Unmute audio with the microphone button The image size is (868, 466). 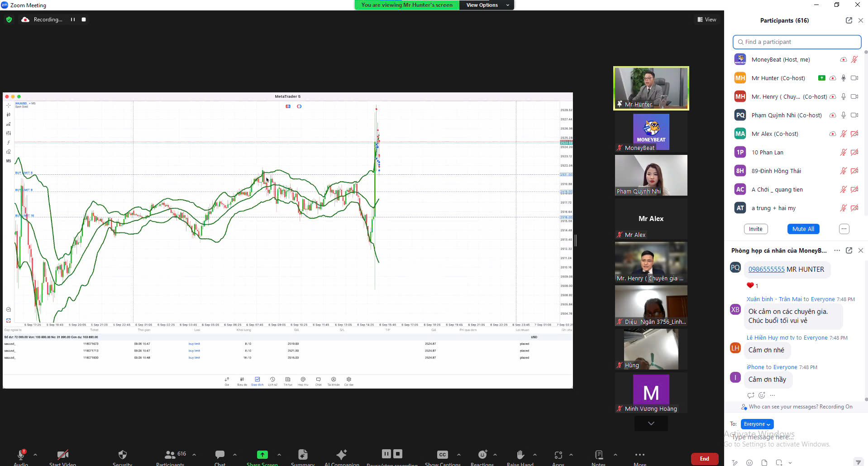(21, 454)
